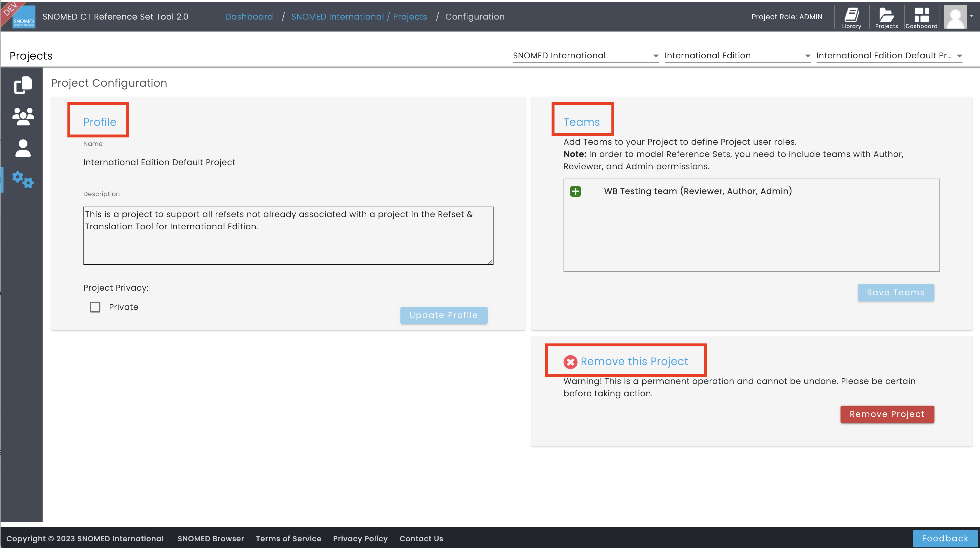Screen dimensions: 980x548
Task: Click the Remove this Project heading
Action: point(634,361)
